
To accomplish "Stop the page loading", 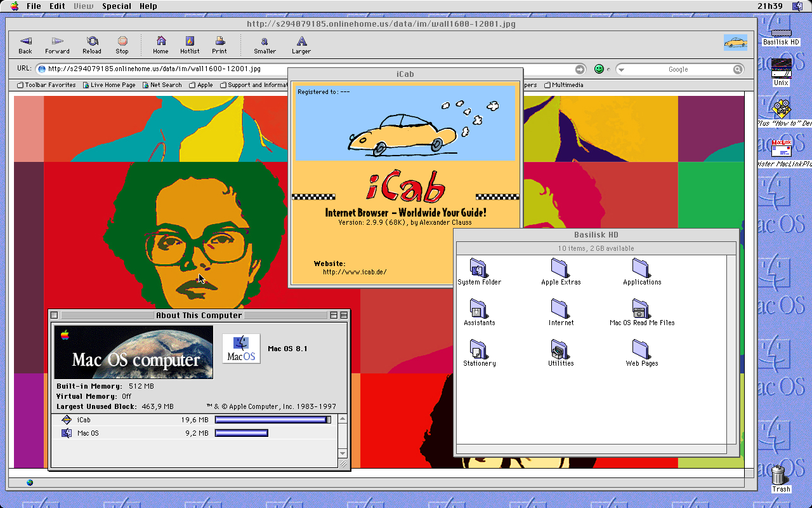I will (x=122, y=44).
